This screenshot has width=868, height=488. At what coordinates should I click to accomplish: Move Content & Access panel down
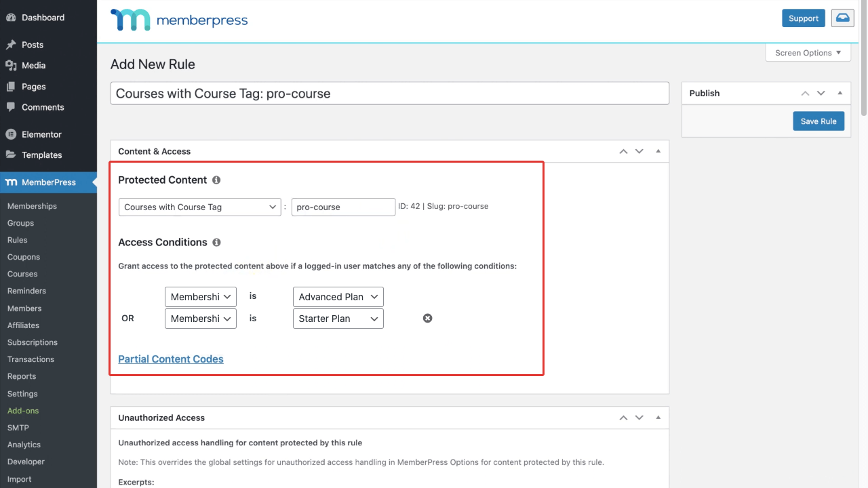[639, 151]
